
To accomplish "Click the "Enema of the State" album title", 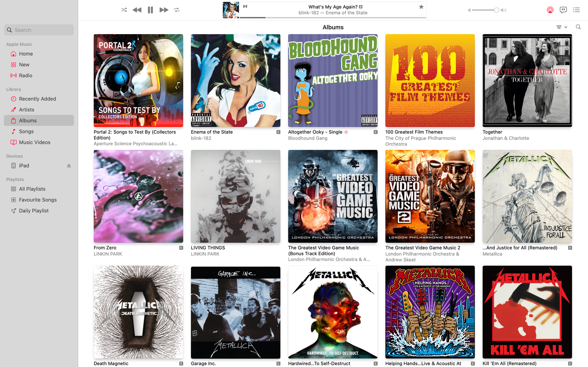I will 212,132.
